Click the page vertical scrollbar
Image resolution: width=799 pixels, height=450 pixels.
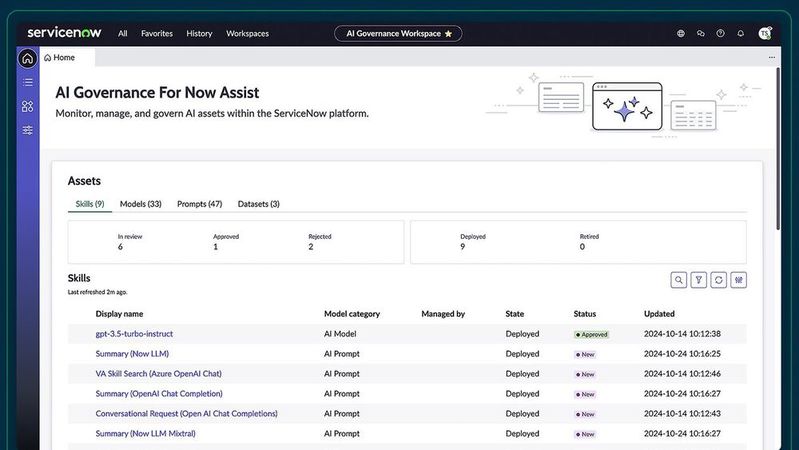coord(778,149)
